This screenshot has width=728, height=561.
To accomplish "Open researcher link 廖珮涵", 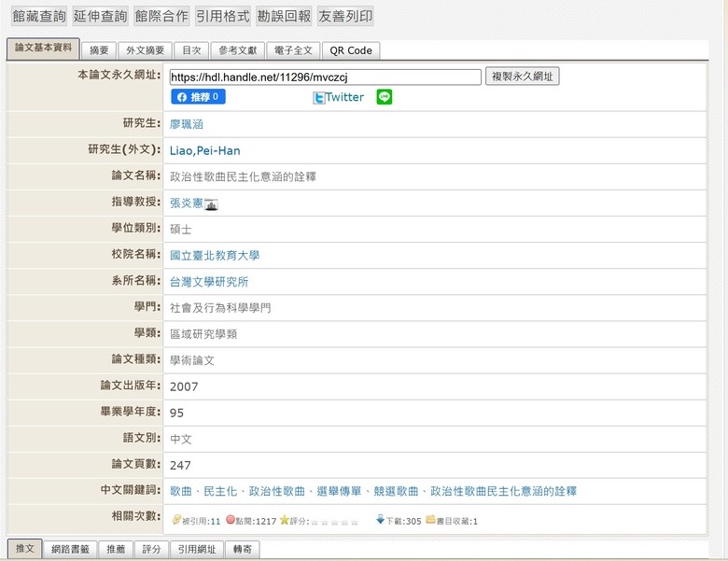I will click(186, 124).
